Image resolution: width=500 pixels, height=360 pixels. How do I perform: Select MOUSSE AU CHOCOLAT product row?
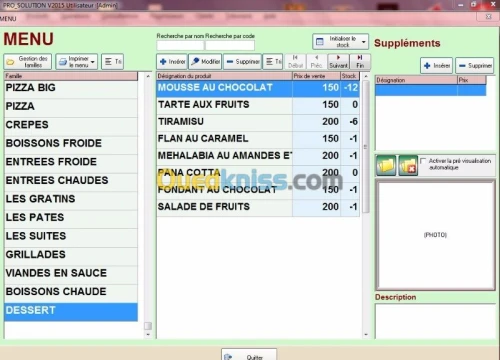(x=258, y=88)
